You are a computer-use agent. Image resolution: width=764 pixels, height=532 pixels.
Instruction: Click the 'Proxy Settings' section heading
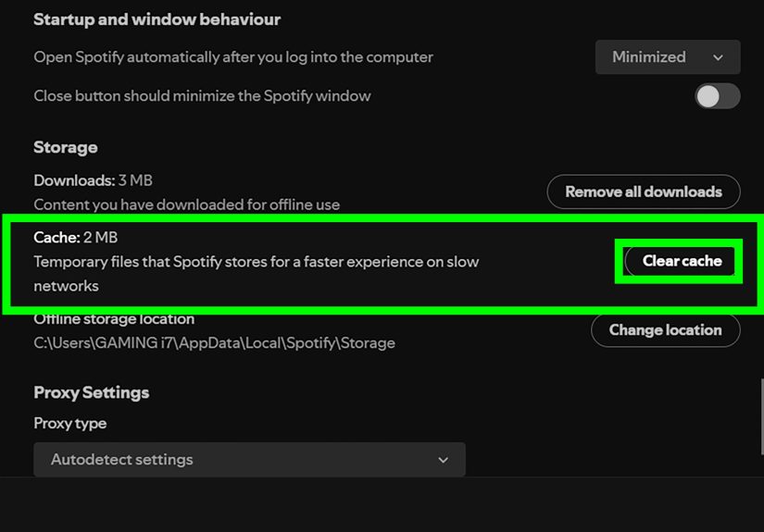(x=91, y=393)
